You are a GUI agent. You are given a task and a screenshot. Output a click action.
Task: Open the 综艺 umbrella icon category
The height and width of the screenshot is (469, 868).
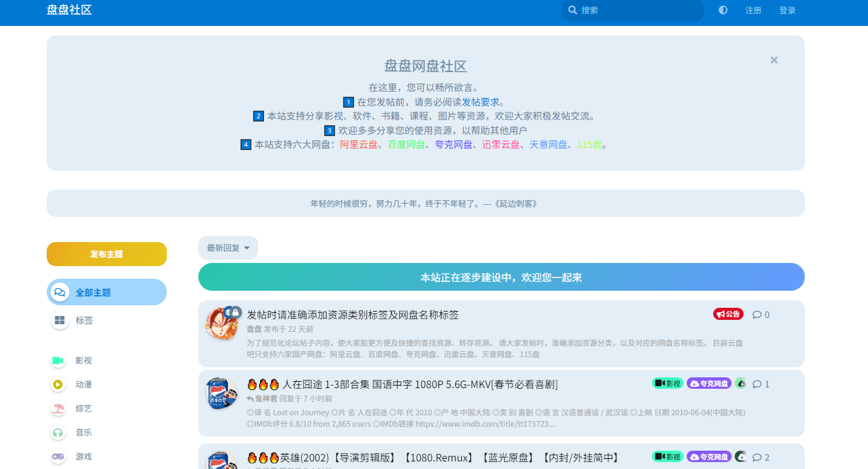click(x=58, y=408)
